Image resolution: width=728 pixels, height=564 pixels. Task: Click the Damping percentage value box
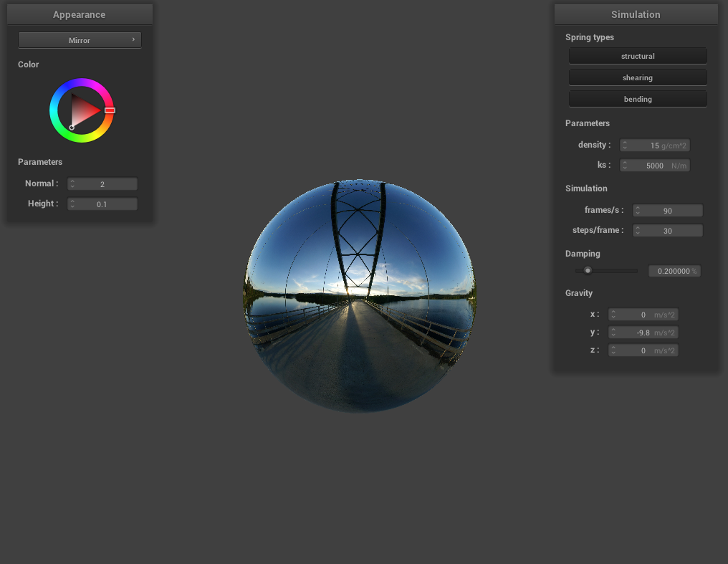[674, 272]
